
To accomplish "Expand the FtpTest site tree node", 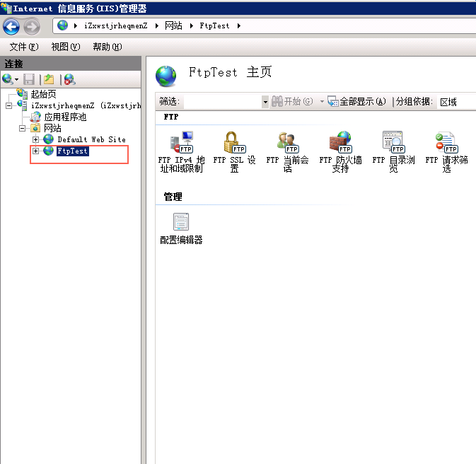I will pyautogui.click(x=36, y=151).
